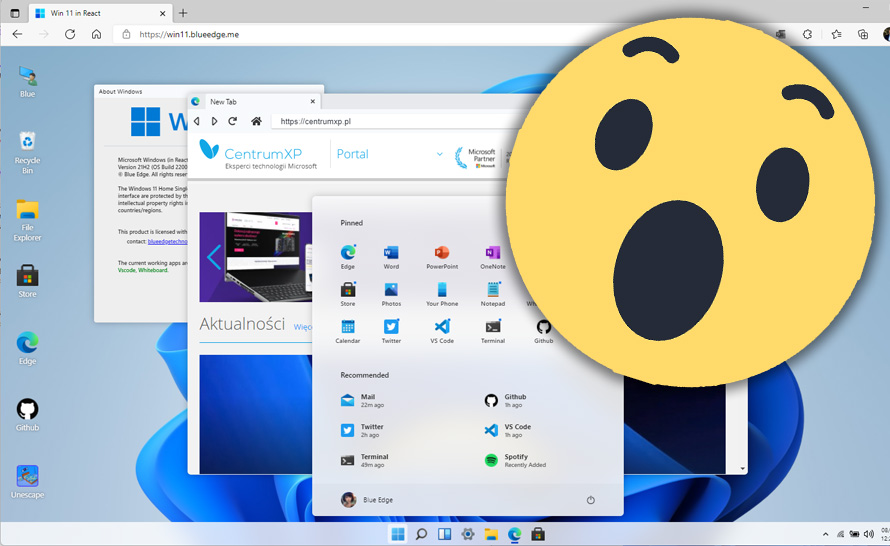
Task: Click blueedgetechno contact link in About Windows
Action: tap(167, 241)
